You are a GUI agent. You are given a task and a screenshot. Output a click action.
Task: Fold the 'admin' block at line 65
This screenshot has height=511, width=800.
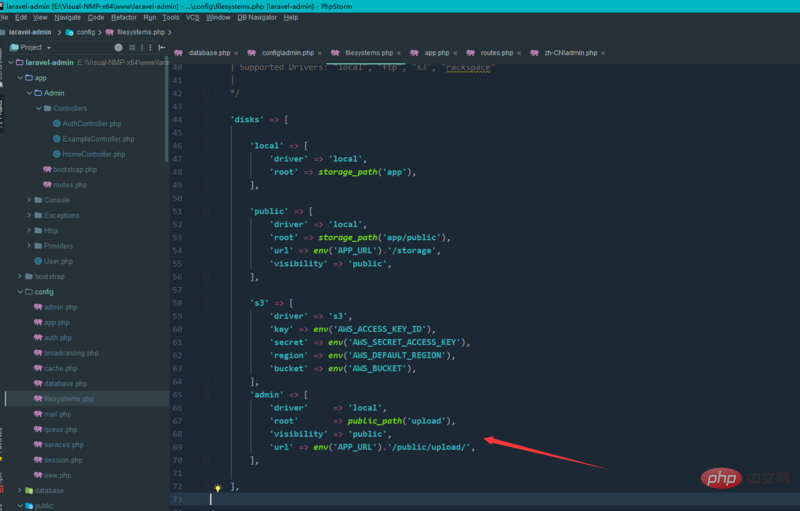coord(206,395)
